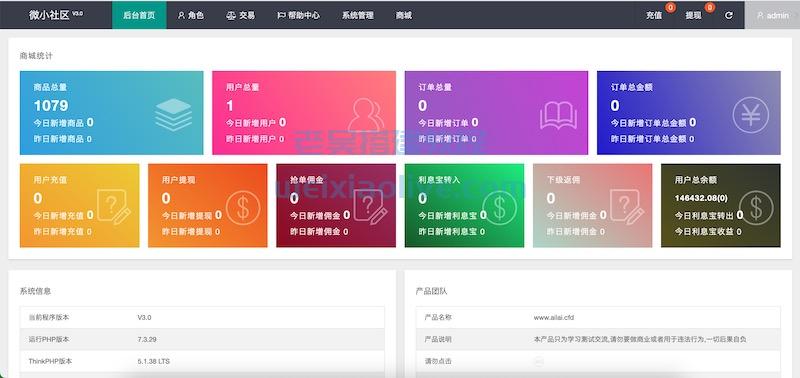This screenshot has width=800, height=378.
Task: Click the 产品说明 row label
Action: click(x=438, y=339)
